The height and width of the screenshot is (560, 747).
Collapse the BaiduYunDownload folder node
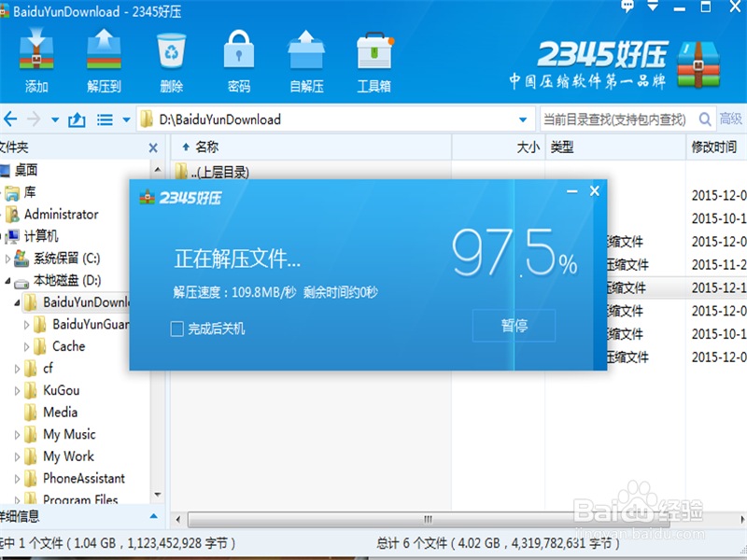point(17,302)
